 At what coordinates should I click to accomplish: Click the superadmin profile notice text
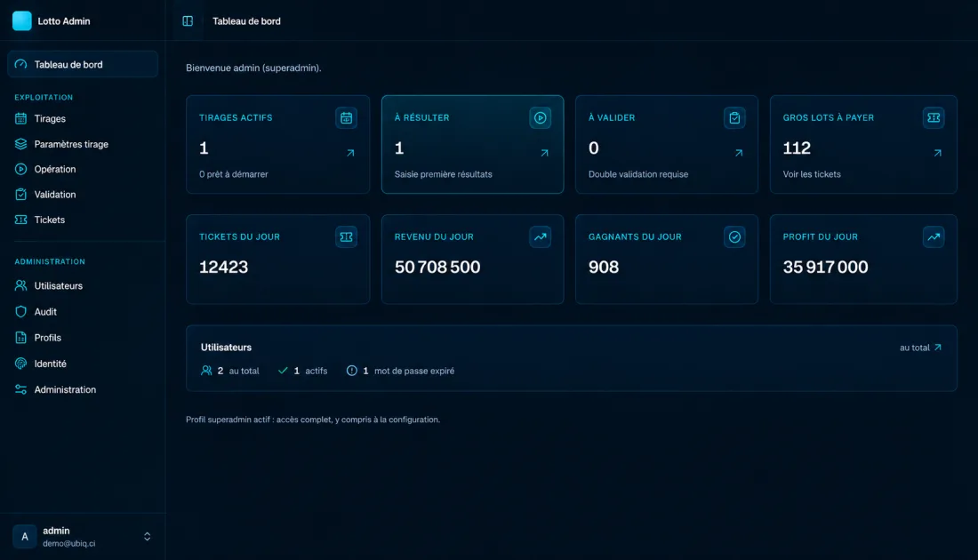[313, 420]
